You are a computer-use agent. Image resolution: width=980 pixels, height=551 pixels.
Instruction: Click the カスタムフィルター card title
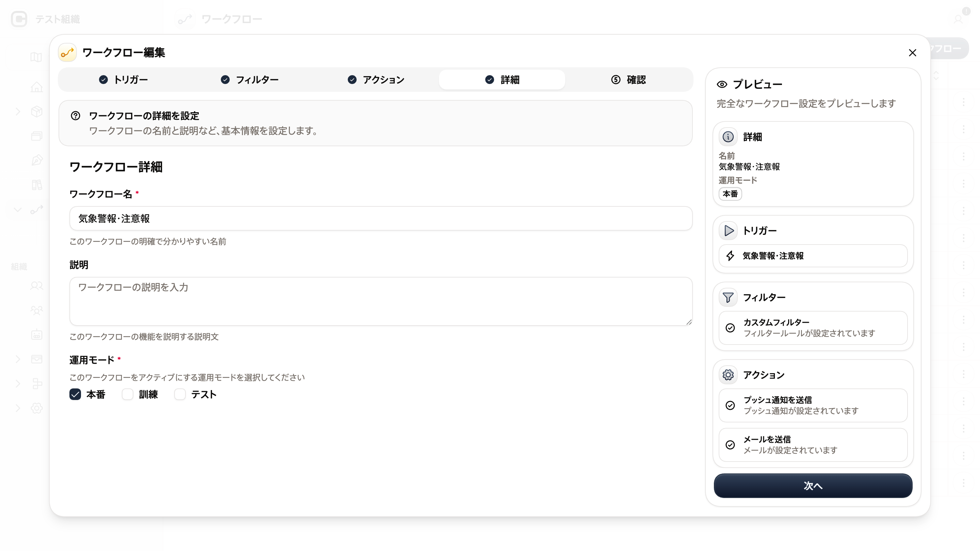coord(776,322)
